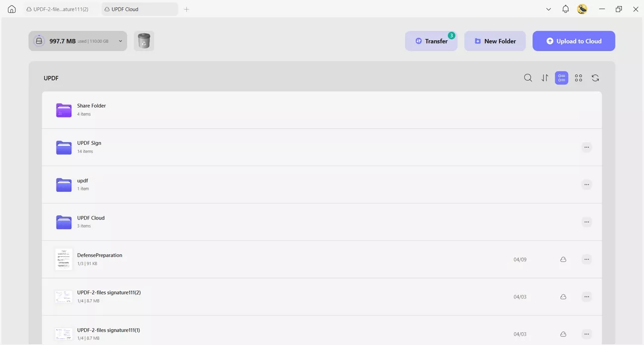Viewport: 644px width, 345px height.
Task: Click the Upload to Cloud button
Action: [573, 41]
